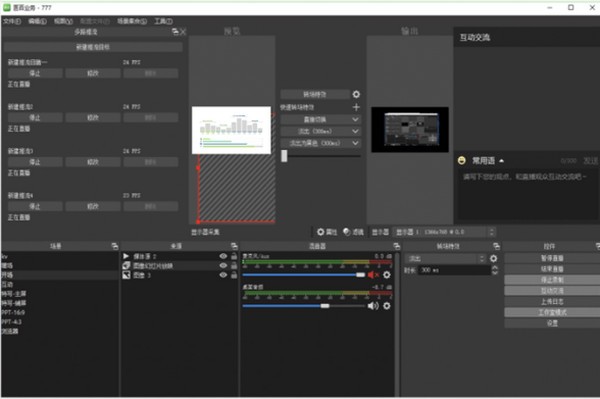Toggle the lock on the third image source
The image size is (600, 399).
234,275
